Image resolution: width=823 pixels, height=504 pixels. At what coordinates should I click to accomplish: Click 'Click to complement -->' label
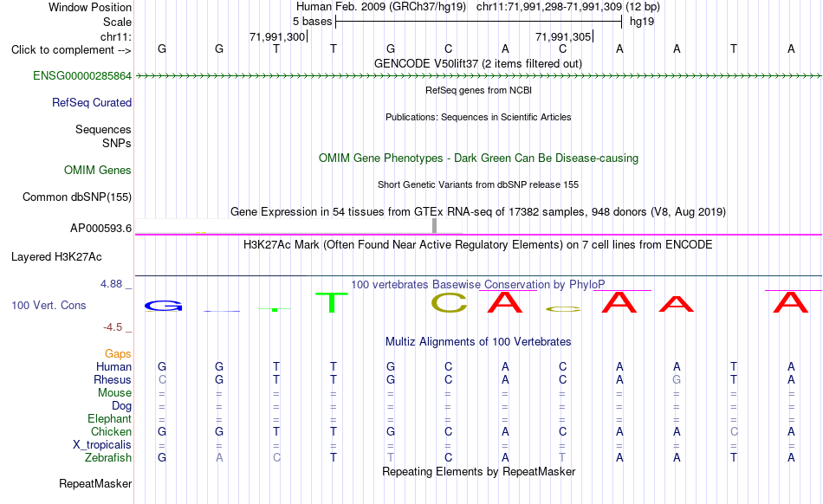tap(71, 50)
